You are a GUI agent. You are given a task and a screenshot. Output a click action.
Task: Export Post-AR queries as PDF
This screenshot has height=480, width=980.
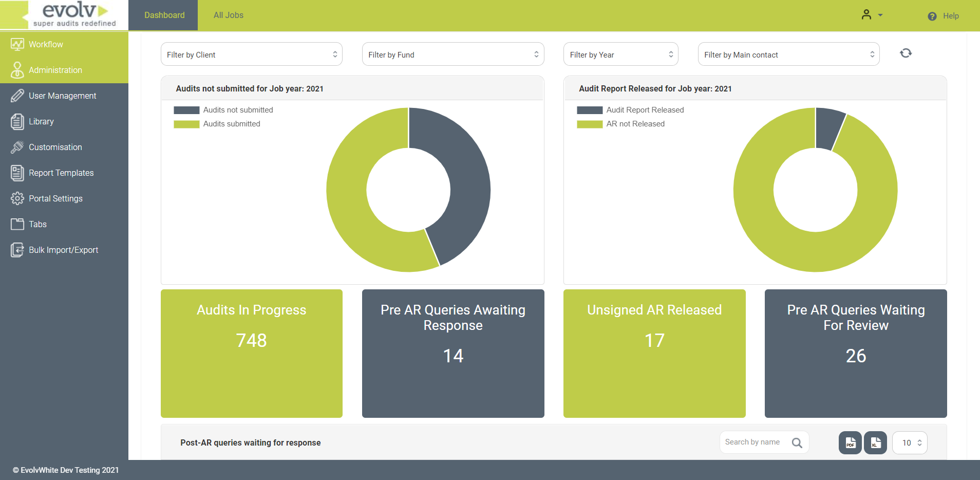[x=850, y=442]
